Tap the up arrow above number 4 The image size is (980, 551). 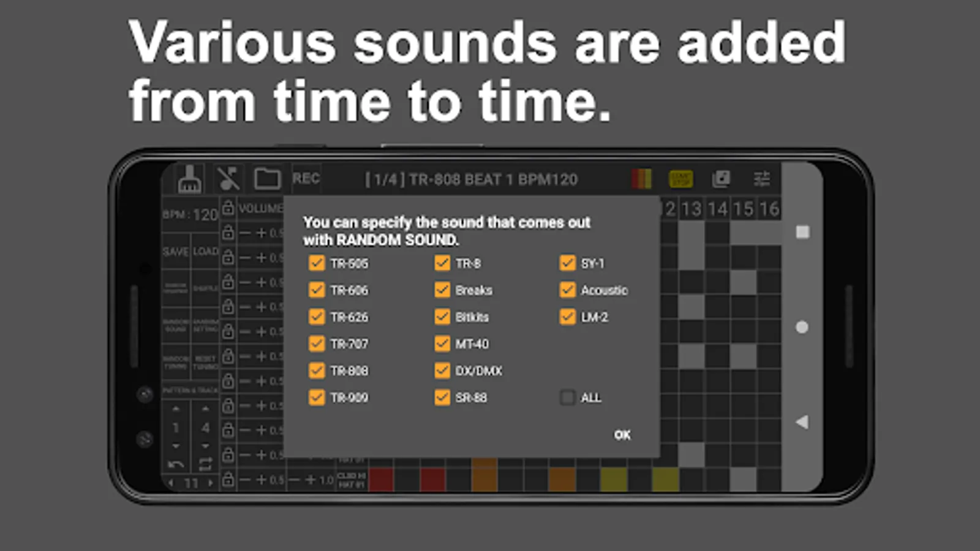coord(205,408)
